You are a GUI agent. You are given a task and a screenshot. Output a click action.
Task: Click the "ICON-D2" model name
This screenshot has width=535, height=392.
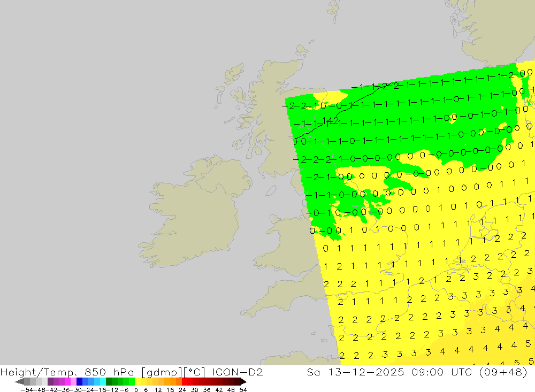tap(238, 372)
